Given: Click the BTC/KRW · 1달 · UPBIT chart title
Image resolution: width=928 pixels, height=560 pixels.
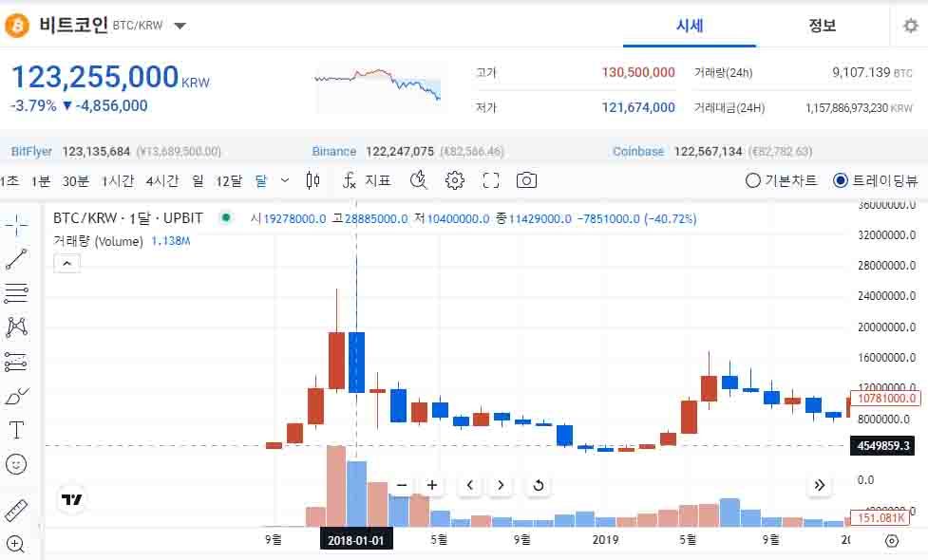Looking at the screenshot, I should [x=128, y=218].
